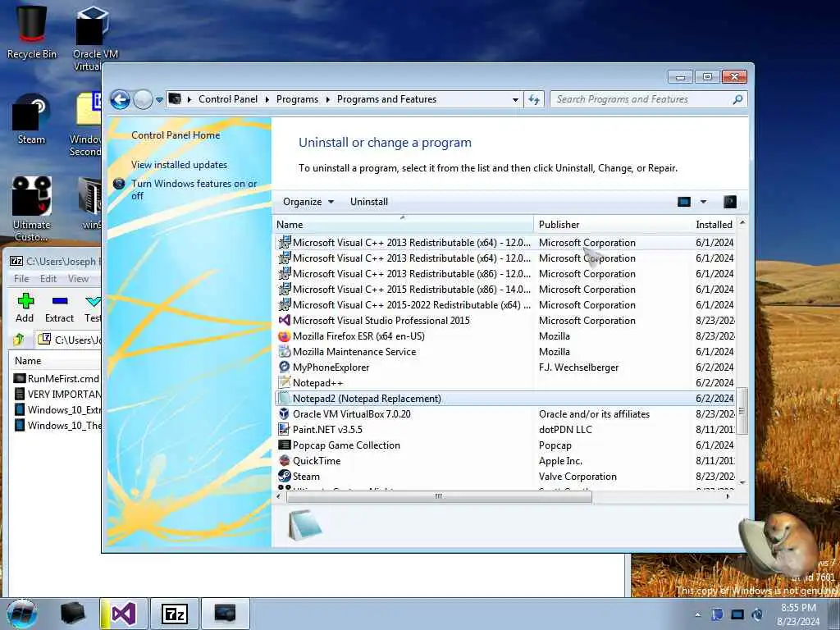Expand the arrow after Control Panel breadcrumb

pos(267,99)
